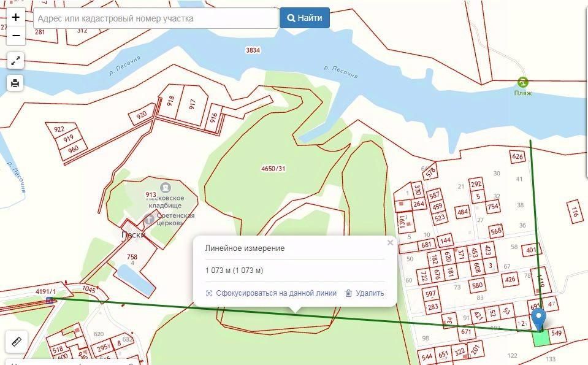Screen dimensions: 588x365
Task: Click the printer icon to print map
Action: [x=15, y=83]
